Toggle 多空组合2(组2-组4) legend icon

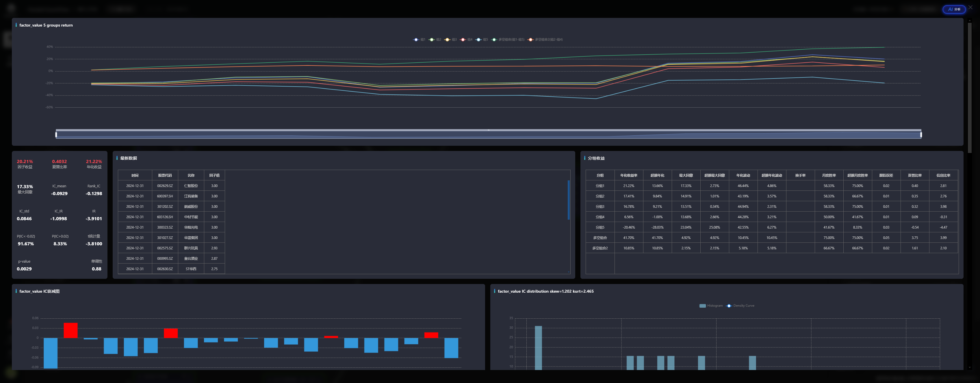(x=530, y=40)
